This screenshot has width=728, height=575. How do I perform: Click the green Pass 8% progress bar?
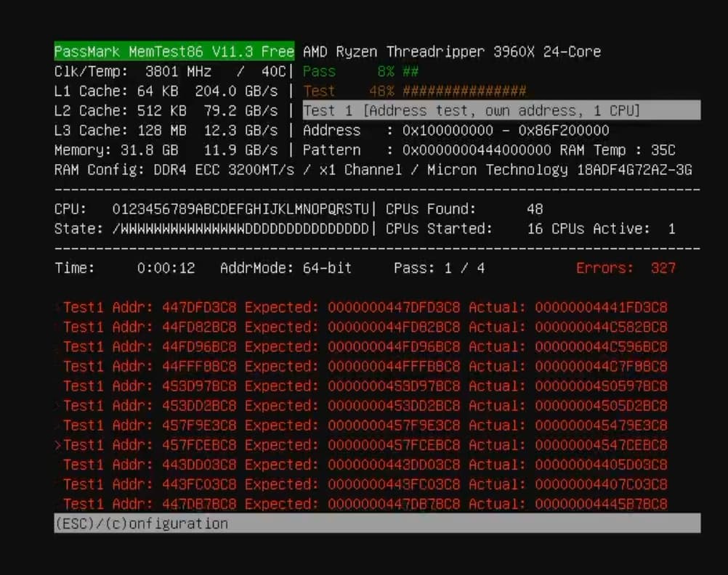pos(360,71)
